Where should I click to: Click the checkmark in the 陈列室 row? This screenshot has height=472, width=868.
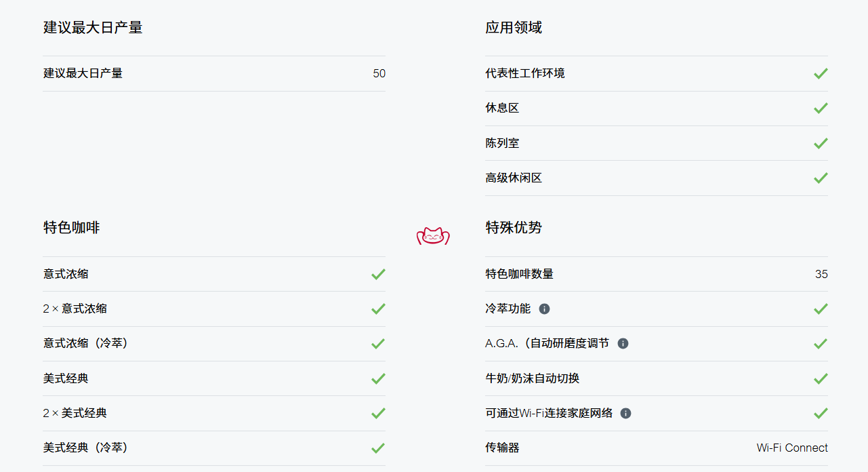pyautogui.click(x=821, y=143)
